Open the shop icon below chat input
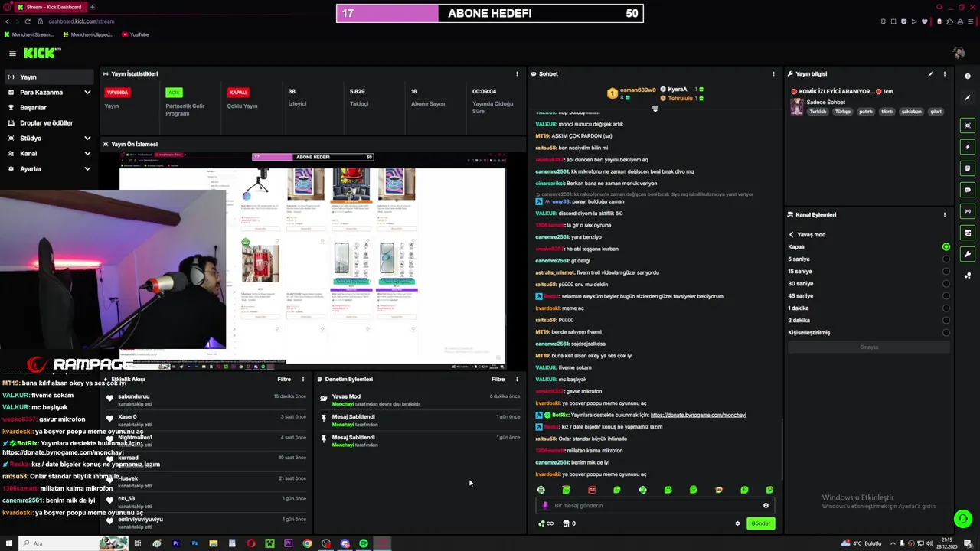The image size is (980, 551). pos(566,523)
